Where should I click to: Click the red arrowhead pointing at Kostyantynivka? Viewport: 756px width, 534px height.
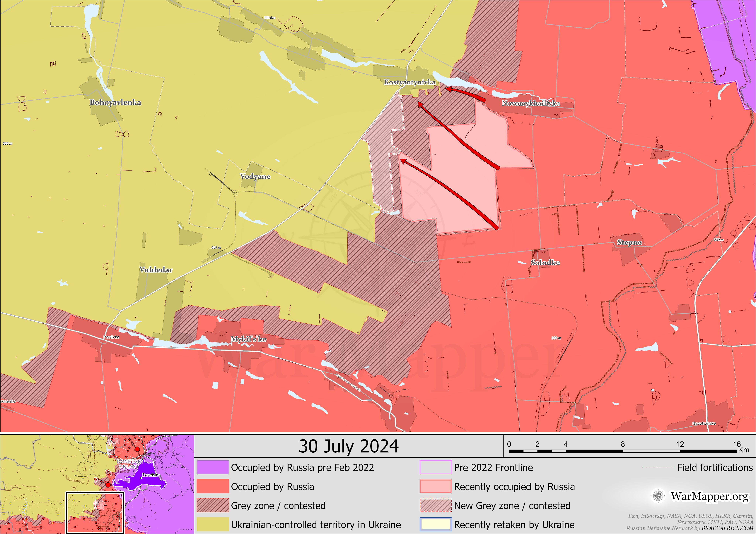(x=448, y=89)
